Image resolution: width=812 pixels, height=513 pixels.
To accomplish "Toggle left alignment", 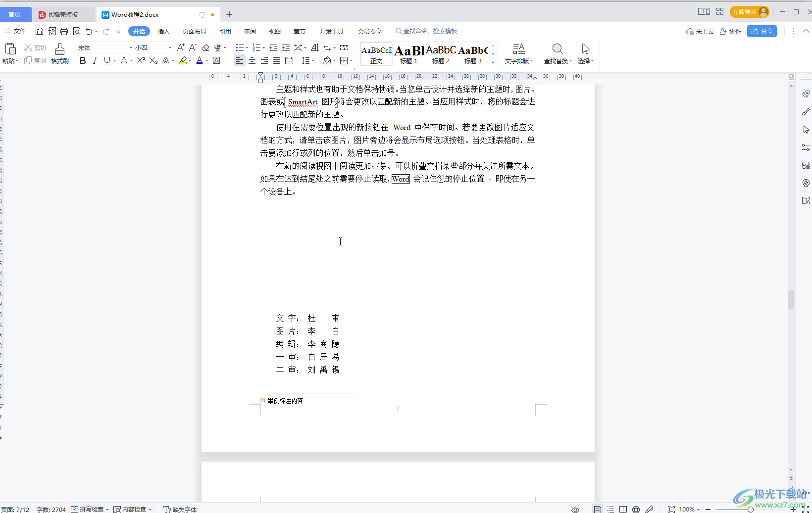I will point(239,60).
